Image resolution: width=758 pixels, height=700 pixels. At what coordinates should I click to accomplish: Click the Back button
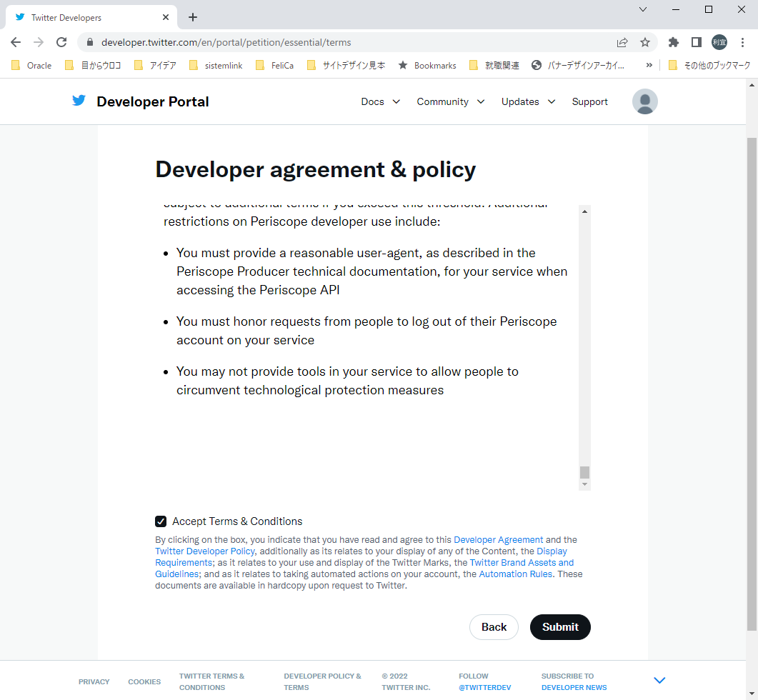(x=494, y=627)
